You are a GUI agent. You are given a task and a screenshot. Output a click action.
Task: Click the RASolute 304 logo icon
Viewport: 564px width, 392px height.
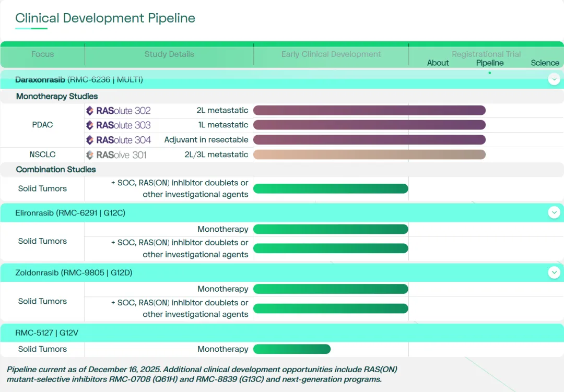click(x=90, y=140)
